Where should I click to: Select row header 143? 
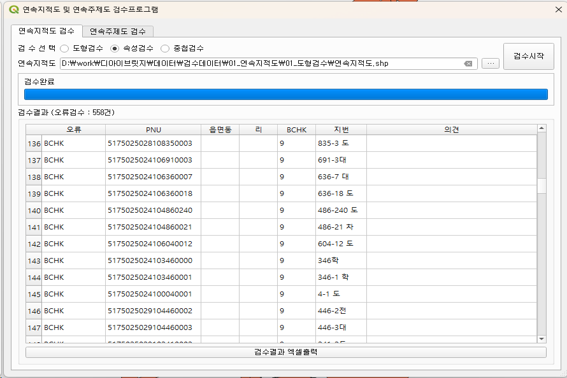pos(34,261)
